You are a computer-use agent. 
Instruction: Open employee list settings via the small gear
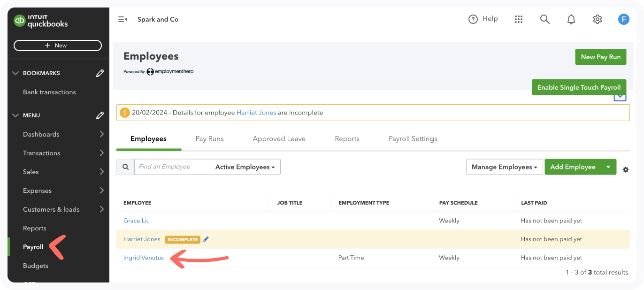point(626,170)
